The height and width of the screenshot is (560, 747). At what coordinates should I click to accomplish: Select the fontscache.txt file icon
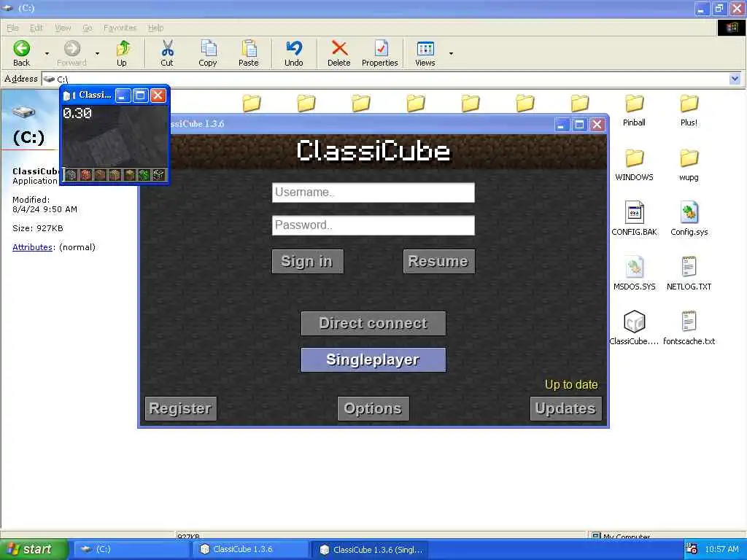point(689,322)
